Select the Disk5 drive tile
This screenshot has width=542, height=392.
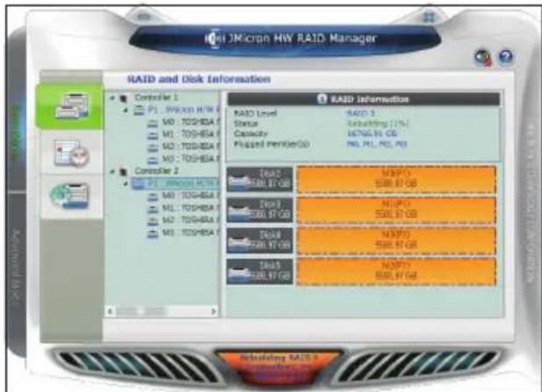pyautogui.click(x=260, y=272)
